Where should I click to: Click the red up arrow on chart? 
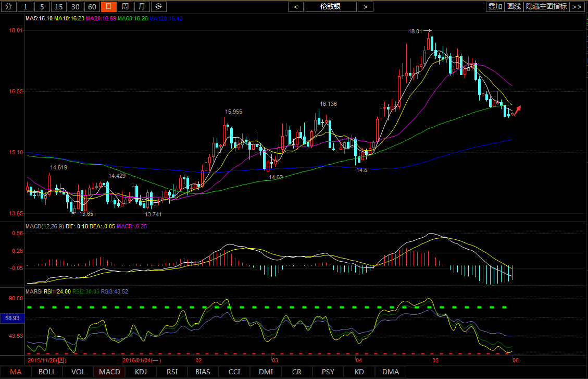(x=518, y=109)
